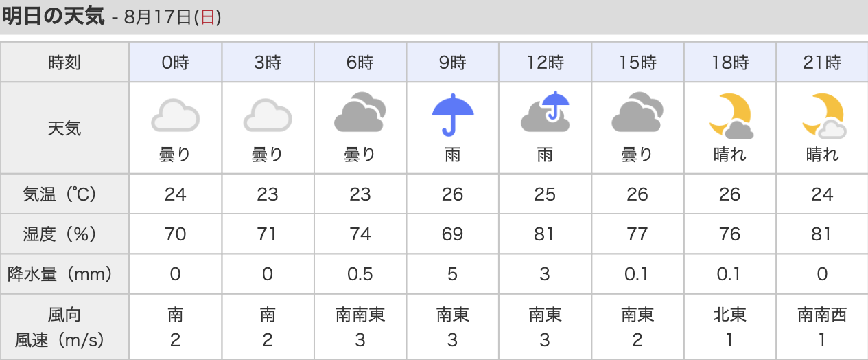The image size is (868, 360).
Task: Click the cloudy icon for 0時
Action: click(x=175, y=115)
